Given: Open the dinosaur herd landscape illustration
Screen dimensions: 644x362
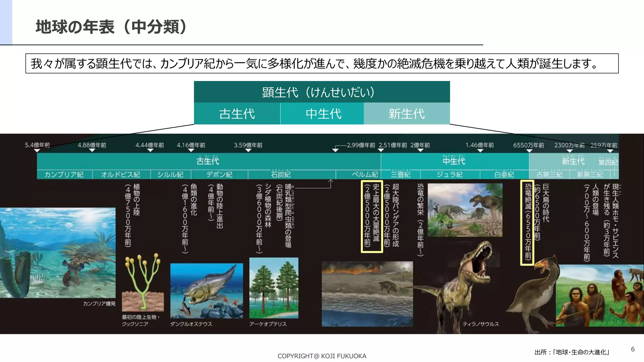Looking at the screenshot, I should tap(465, 210).
